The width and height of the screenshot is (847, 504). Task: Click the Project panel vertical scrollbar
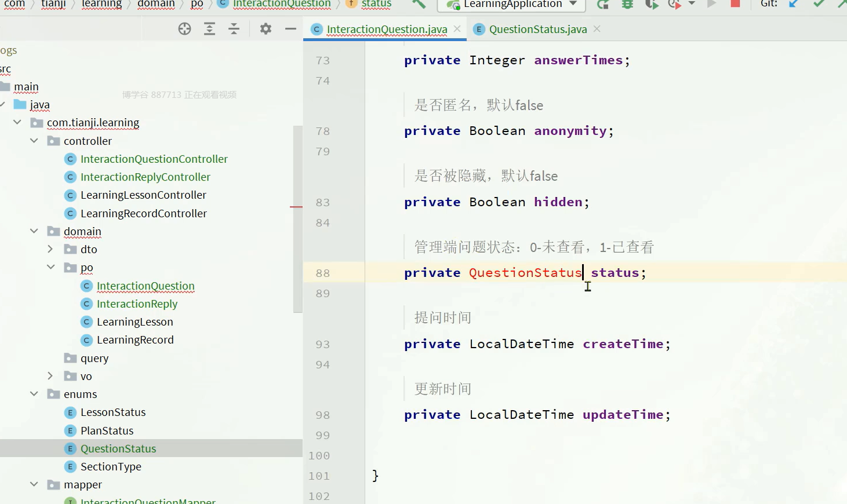point(298,219)
